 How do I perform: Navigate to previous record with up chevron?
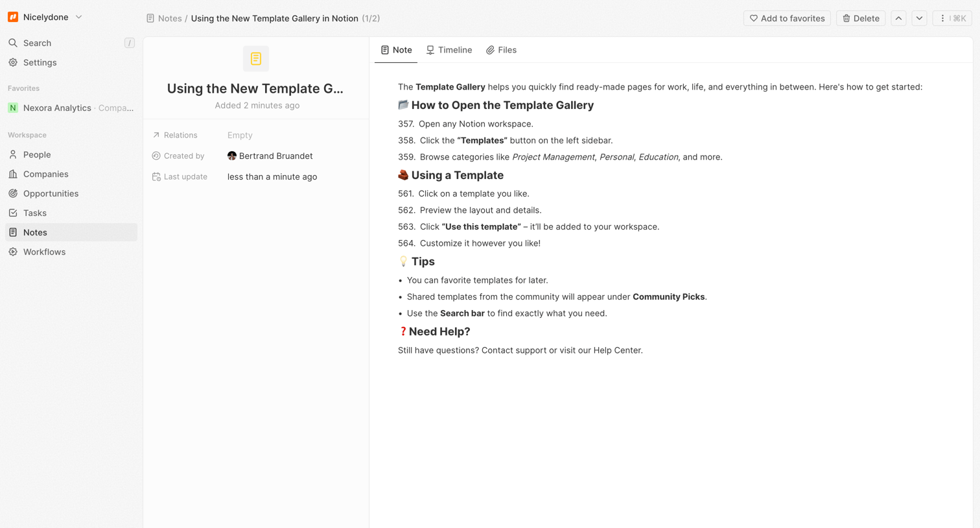[898, 18]
